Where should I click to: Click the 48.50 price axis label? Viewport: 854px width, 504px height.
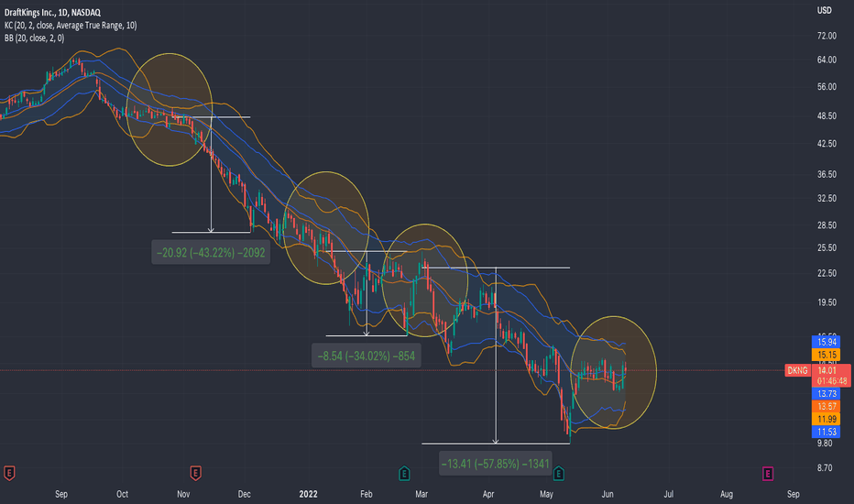click(x=827, y=116)
